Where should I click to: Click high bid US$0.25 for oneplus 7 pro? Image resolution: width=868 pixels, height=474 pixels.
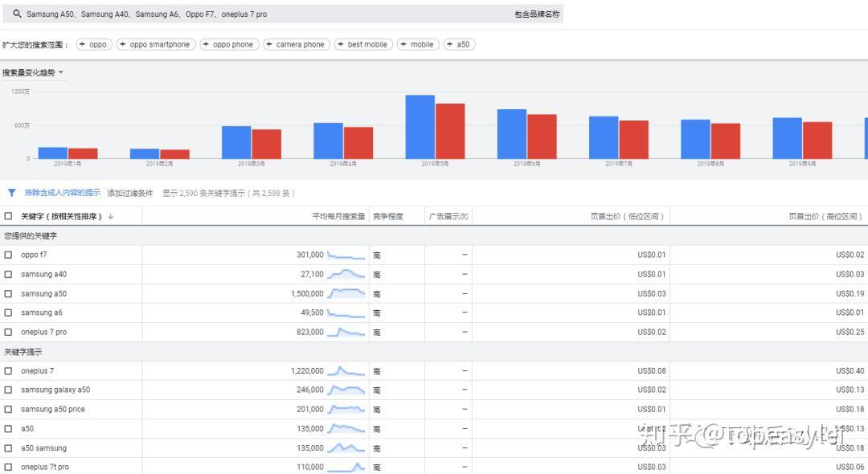click(850, 332)
